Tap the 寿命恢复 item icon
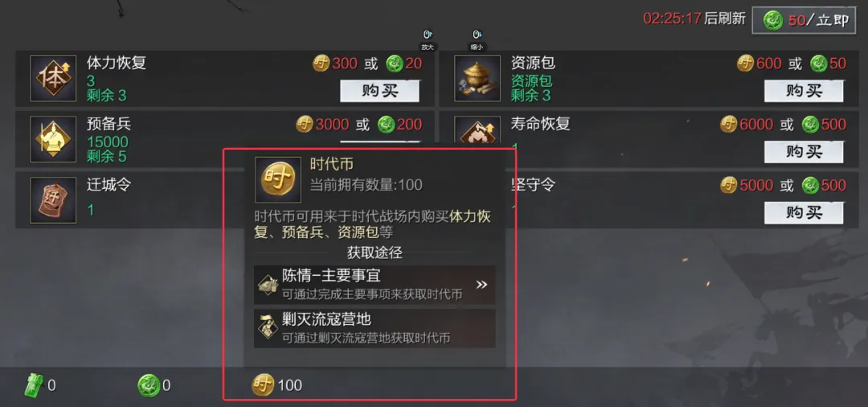The width and height of the screenshot is (868, 407). tap(469, 130)
